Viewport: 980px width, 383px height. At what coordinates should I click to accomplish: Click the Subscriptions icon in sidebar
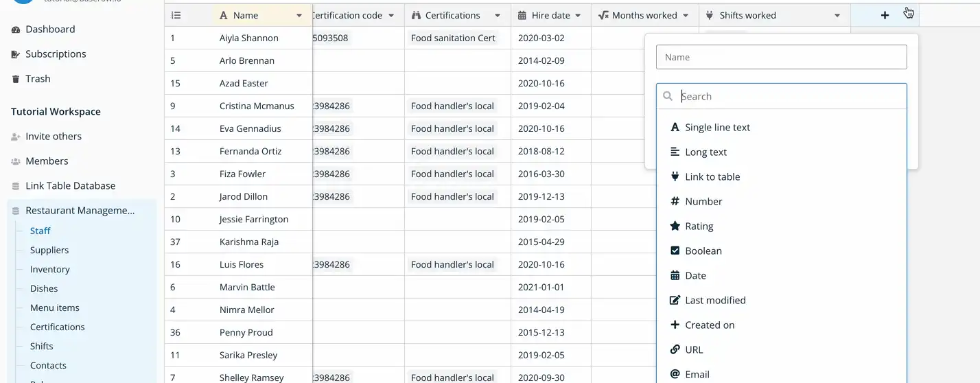(16, 54)
